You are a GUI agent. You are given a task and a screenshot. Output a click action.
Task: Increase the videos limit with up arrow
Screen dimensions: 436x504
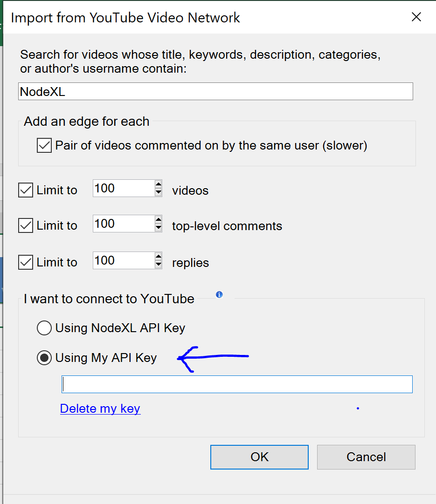pos(159,184)
